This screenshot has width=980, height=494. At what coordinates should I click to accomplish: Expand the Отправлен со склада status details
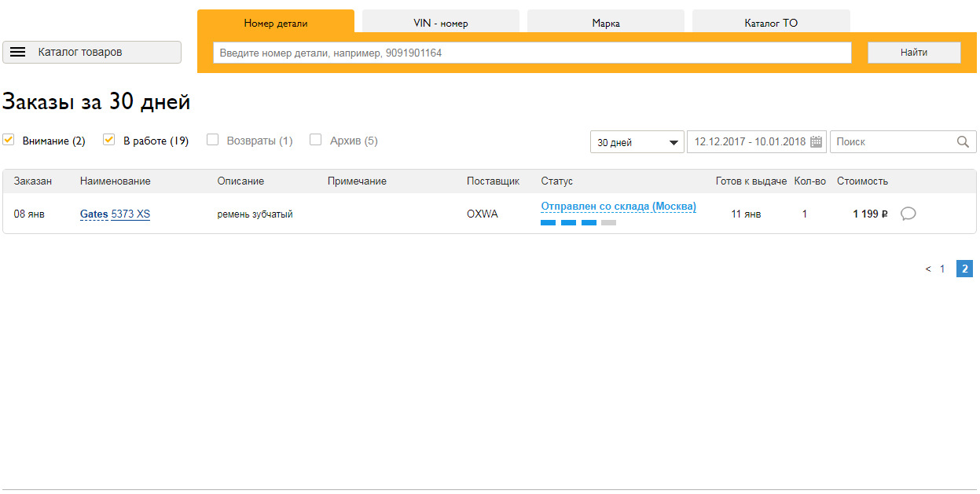click(x=618, y=207)
